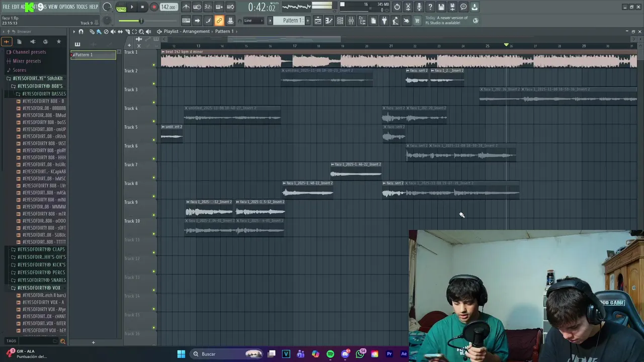Toggle the highlighted link/multilink controllers icon

point(219,21)
